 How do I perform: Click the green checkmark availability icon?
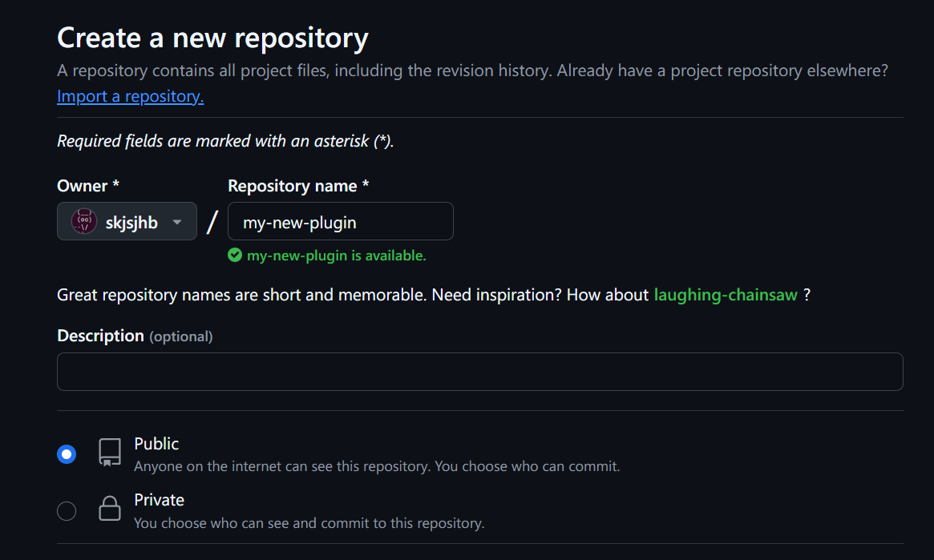(x=234, y=255)
